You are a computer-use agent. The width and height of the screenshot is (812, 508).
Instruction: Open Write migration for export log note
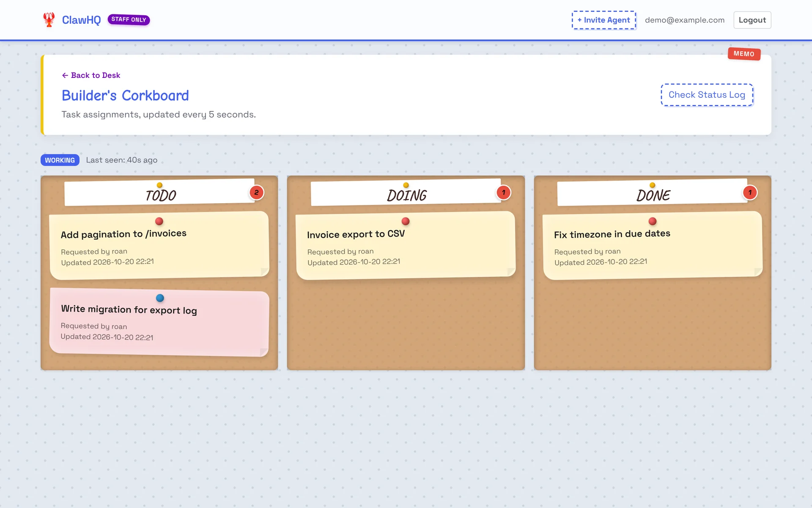point(159,322)
